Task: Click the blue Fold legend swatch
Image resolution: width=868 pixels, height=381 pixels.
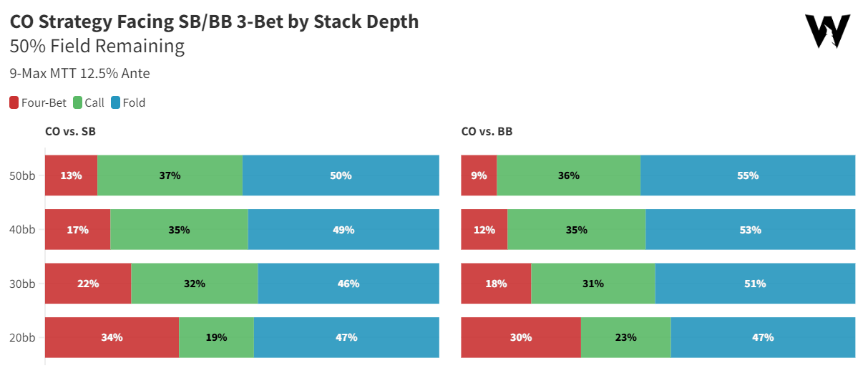Action: pyautogui.click(x=116, y=103)
